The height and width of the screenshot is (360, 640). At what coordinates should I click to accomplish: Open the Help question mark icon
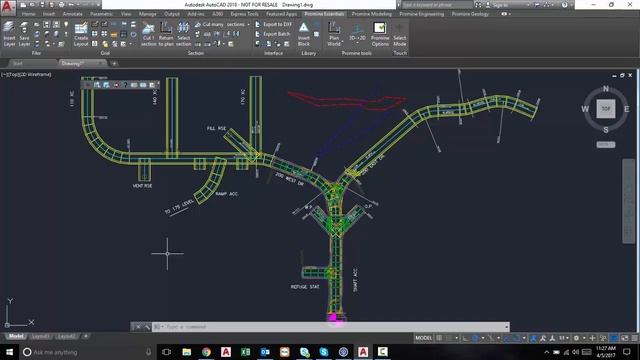coord(564,5)
